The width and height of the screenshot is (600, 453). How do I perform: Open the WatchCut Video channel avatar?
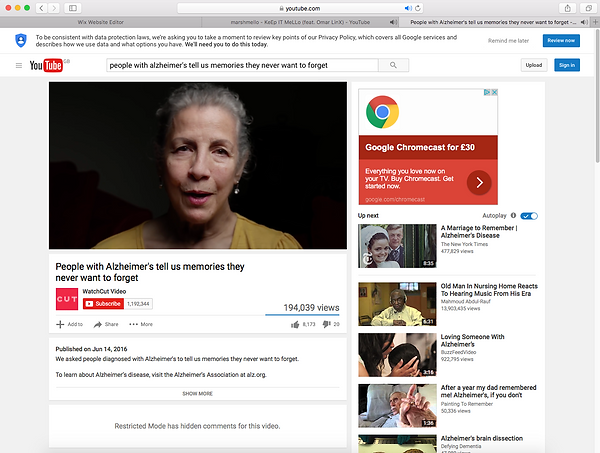pyautogui.click(x=67, y=299)
